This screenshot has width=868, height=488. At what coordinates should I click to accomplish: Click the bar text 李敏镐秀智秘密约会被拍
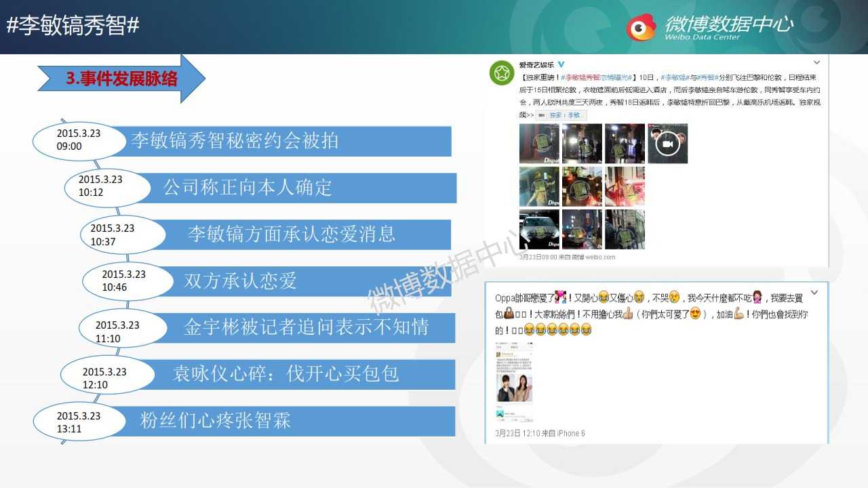pos(235,140)
